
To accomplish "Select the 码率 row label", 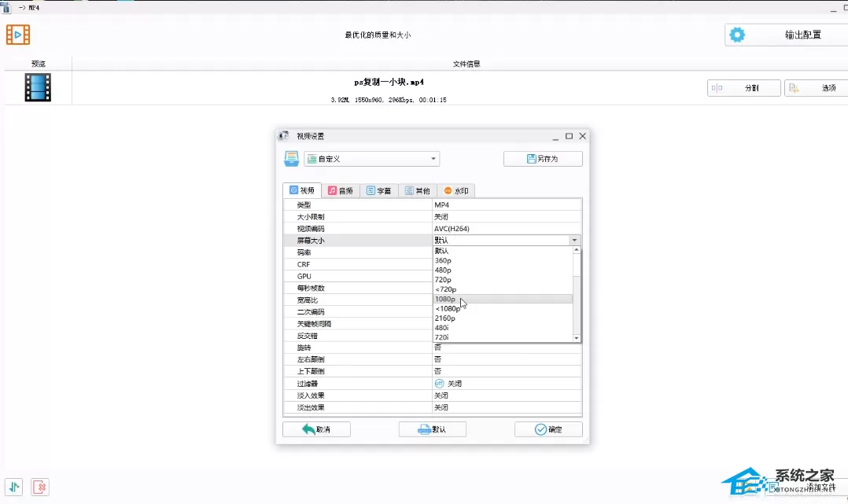I will click(x=304, y=252).
